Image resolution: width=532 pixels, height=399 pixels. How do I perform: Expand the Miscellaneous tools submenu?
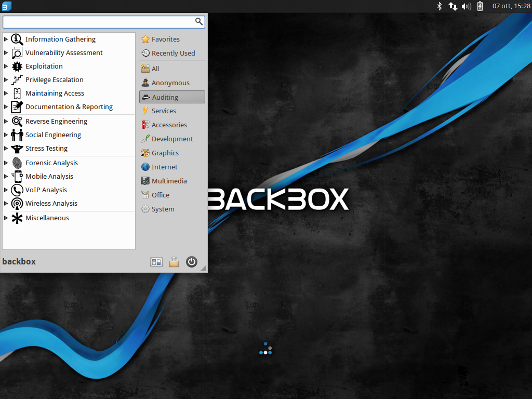coord(5,218)
